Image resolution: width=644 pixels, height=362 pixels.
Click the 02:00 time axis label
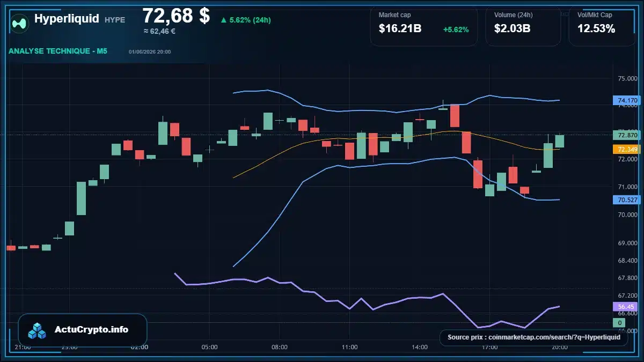click(140, 347)
